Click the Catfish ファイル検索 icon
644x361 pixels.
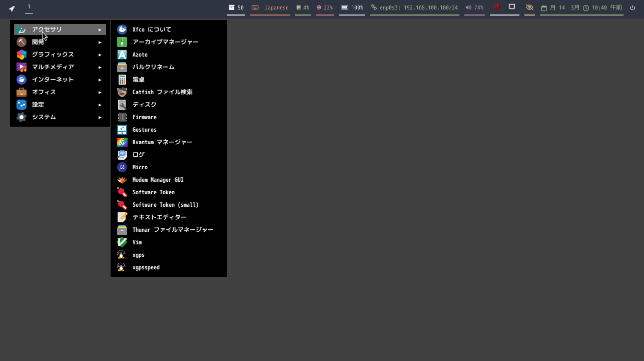point(122,92)
